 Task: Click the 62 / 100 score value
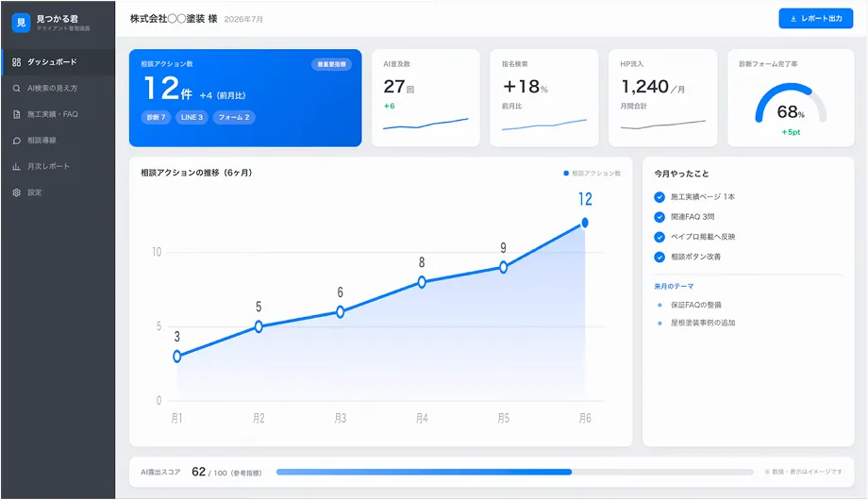[209, 473]
